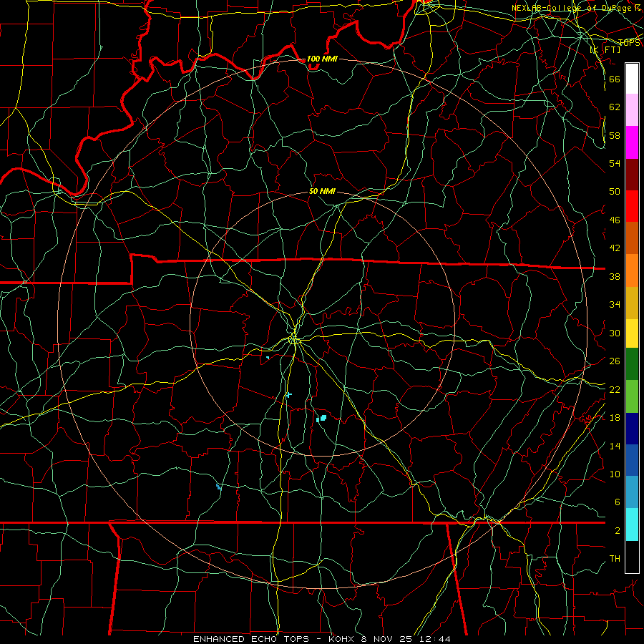Click the legend value '18'
The width and height of the screenshot is (644, 644).
pos(615,418)
